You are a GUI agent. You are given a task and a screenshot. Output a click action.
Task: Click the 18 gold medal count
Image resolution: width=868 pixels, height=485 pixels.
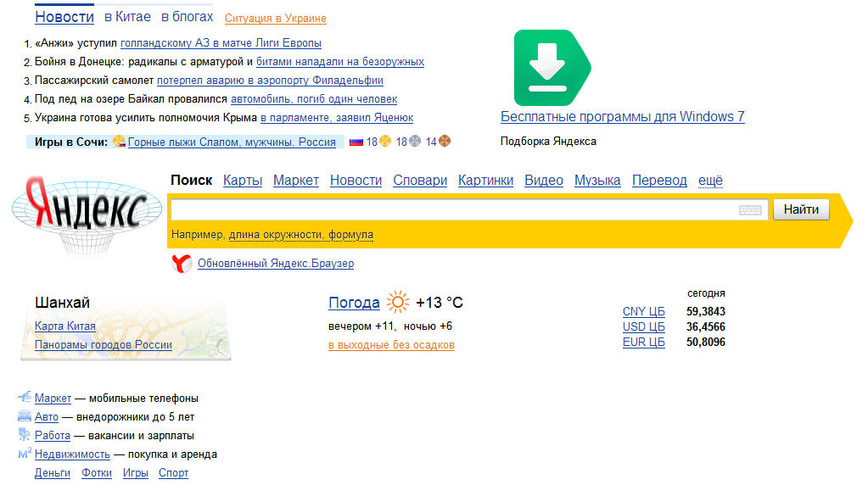[x=372, y=142]
